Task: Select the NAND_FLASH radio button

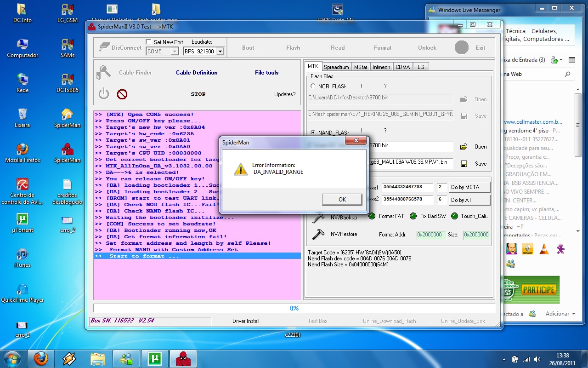Action: pos(313,132)
